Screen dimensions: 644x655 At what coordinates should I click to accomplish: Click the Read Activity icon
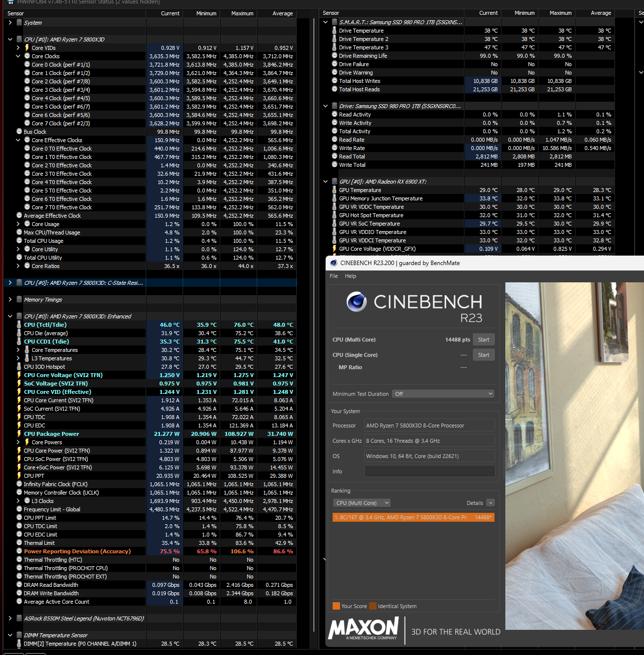(335, 115)
